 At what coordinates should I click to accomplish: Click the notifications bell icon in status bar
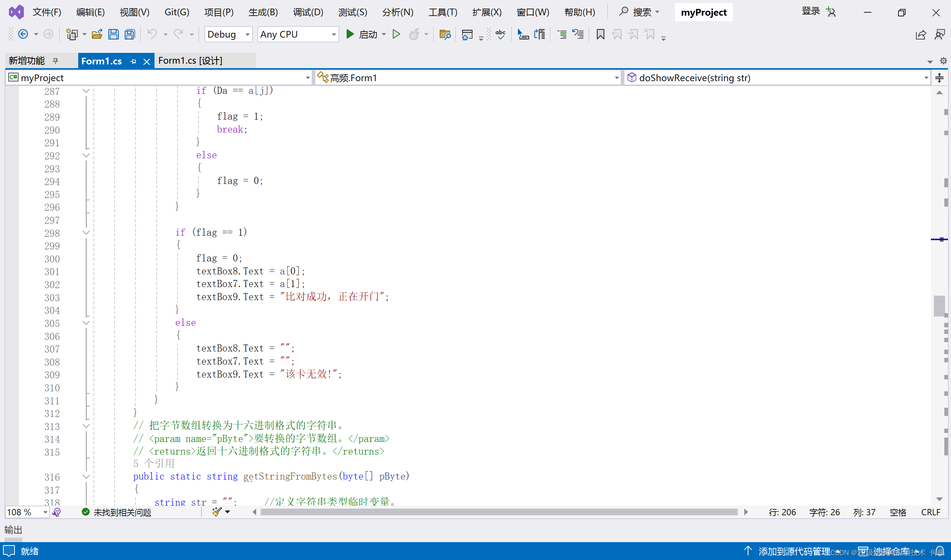(x=940, y=551)
